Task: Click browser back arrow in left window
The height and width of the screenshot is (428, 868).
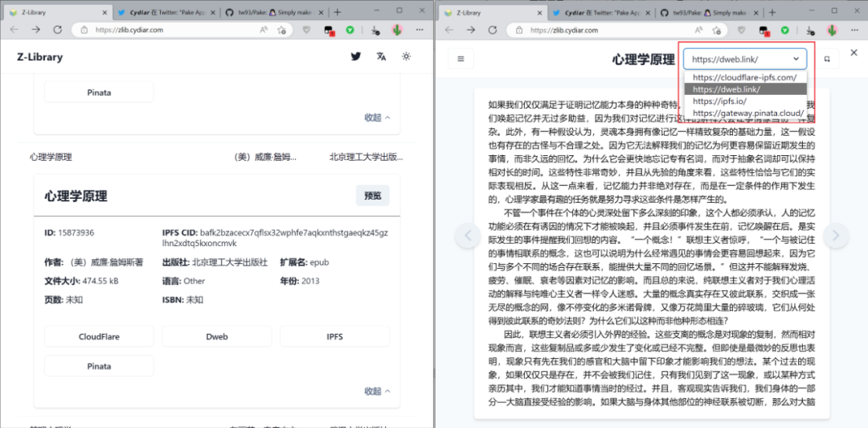Action: tap(14, 30)
